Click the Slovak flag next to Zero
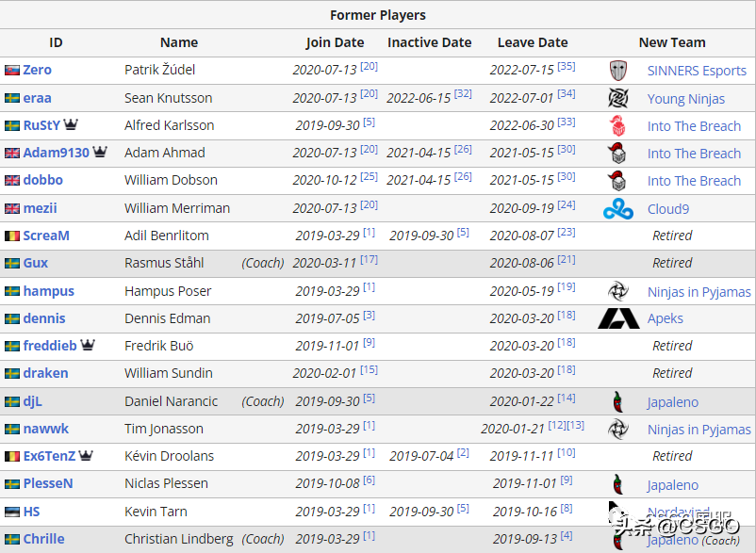 point(12,71)
